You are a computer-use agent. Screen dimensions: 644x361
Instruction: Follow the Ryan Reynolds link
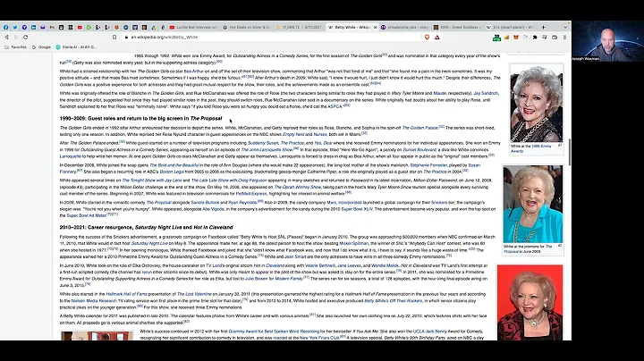(241, 203)
